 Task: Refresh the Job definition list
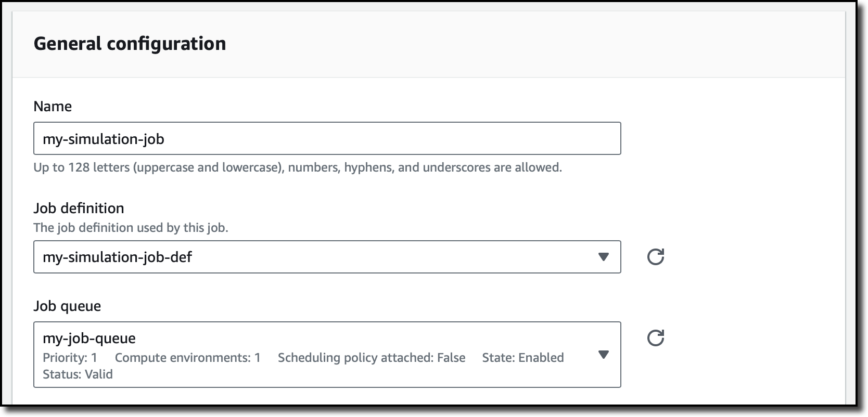[655, 257]
